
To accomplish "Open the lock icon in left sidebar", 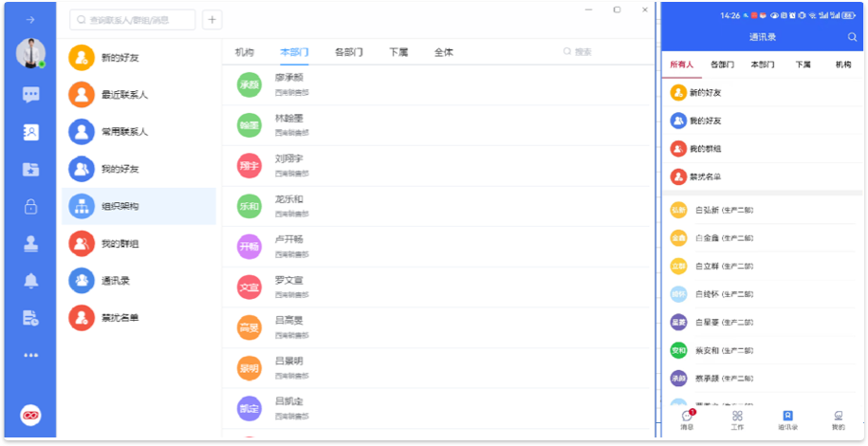I will coord(31,206).
